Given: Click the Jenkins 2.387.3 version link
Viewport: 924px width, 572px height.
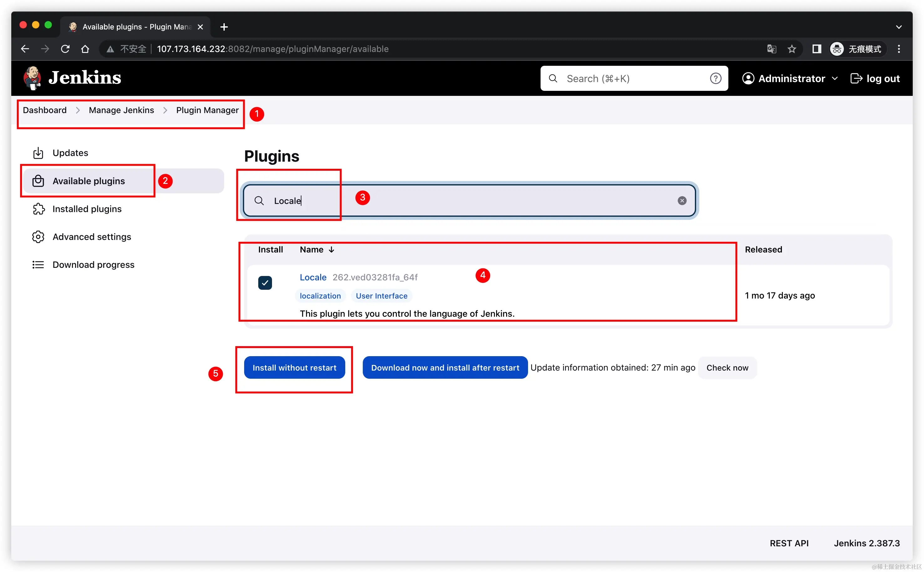Looking at the screenshot, I should (x=866, y=543).
